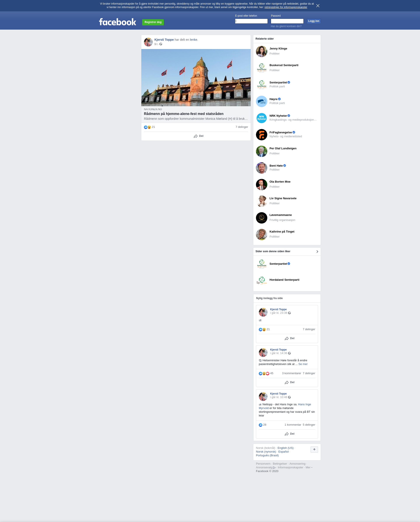
Task: Click the Facebook logo
Action: click(x=118, y=22)
